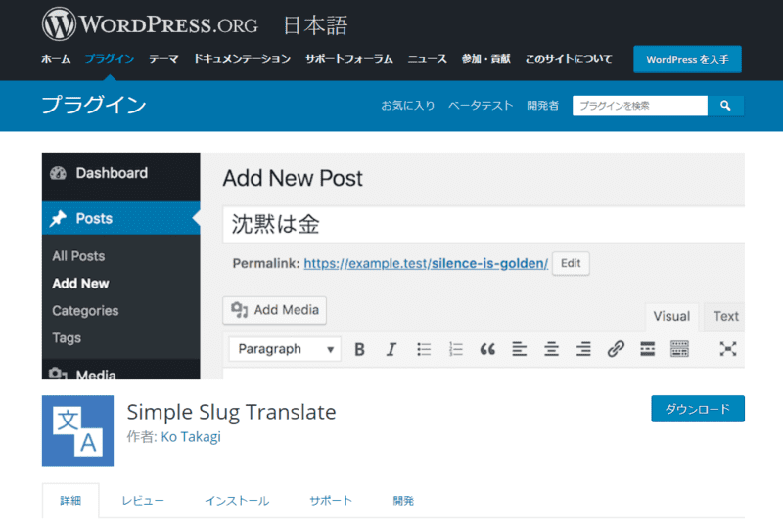This screenshot has width=783, height=532.
Task: Open the このサイトについて nav item
Action: pos(569,59)
